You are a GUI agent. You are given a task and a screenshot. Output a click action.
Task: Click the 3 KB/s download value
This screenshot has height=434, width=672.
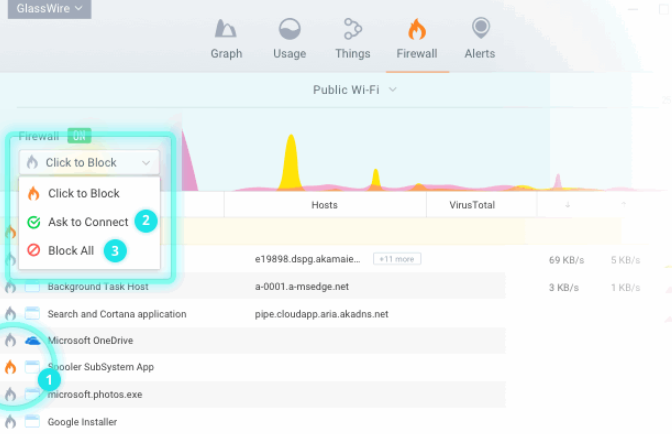pyautogui.click(x=564, y=287)
